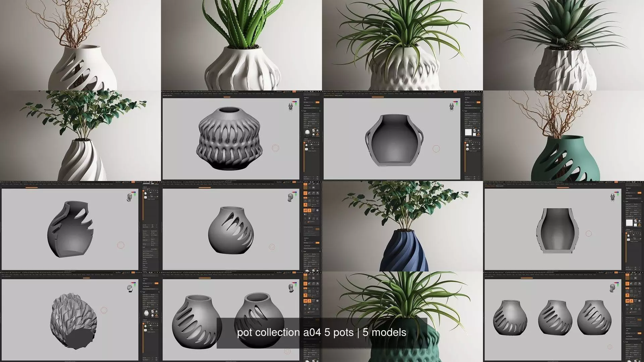Select the SimpleBrush S icon in round cutaway pot panel
This screenshot has height=362, width=644.
[479, 134]
